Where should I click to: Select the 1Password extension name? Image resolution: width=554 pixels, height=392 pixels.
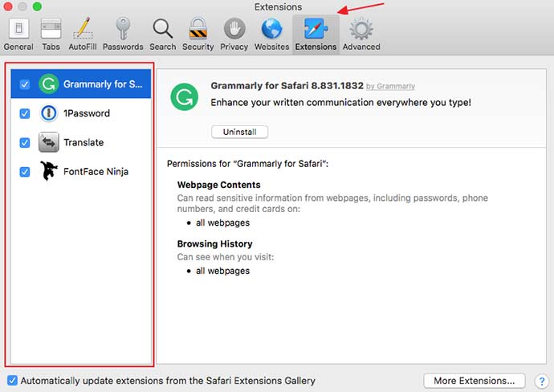[x=87, y=113]
